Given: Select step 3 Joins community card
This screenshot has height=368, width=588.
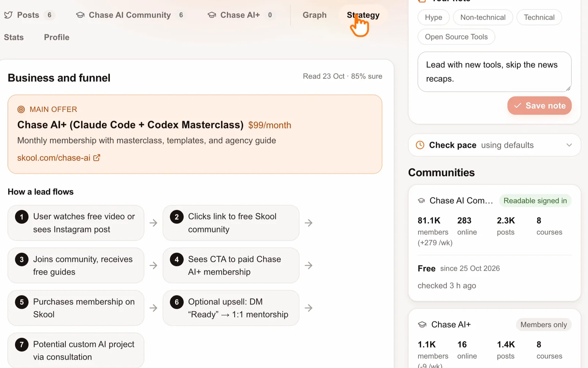Looking at the screenshot, I should click(76, 265).
